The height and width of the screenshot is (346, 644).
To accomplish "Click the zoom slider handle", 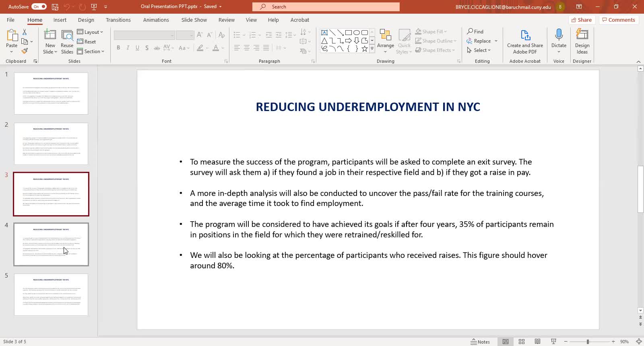I will pos(588,342).
